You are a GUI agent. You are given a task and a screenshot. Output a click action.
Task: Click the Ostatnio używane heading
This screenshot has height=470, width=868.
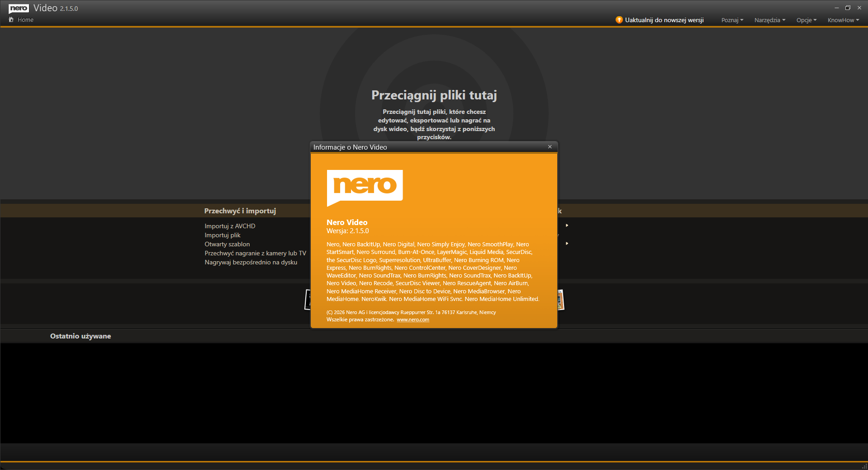click(x=81, y=336)
